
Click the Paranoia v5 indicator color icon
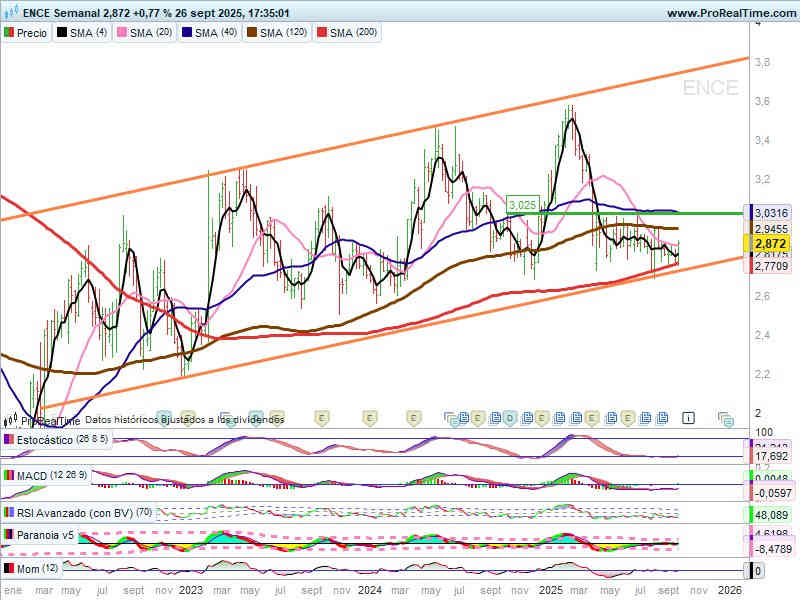[x=9, y=535]
